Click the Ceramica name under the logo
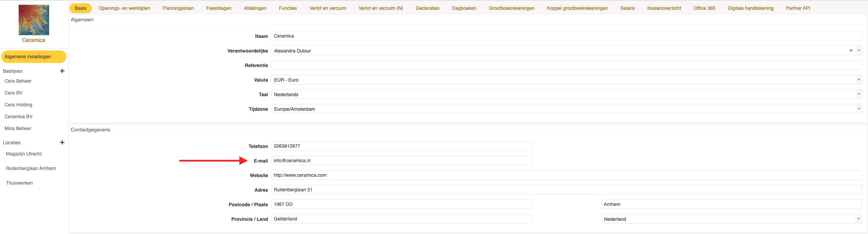The image size is (868, 234). [x=34, y=40]
